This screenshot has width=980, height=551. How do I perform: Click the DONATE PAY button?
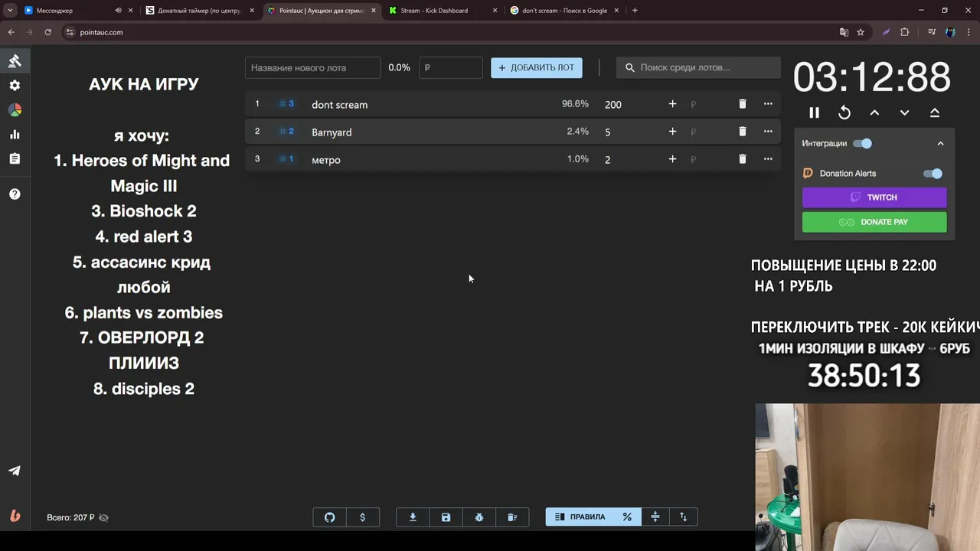(x=874, y=222)
